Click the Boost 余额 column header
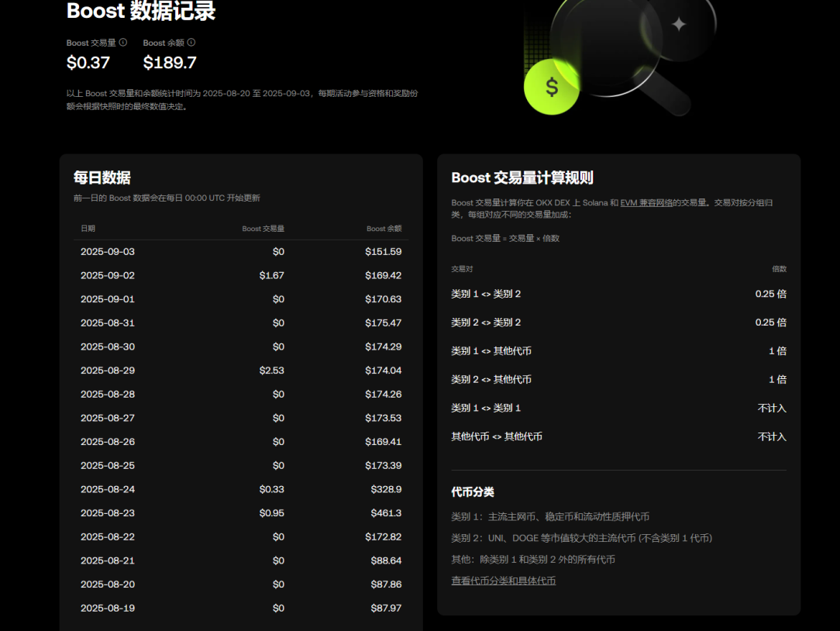This screenshot has height=631, width=840. pyautogui.click(x=384, y=229)
